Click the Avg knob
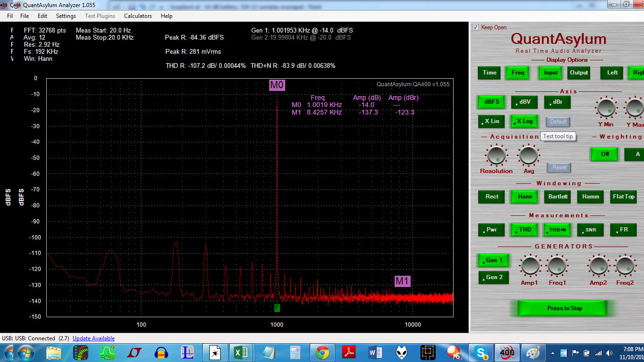 pos(528,155)
